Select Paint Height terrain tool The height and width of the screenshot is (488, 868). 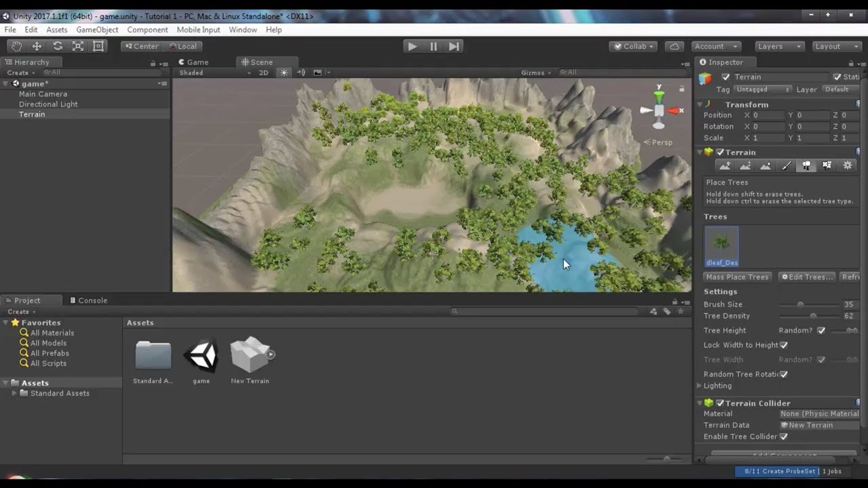pos(745,165)
